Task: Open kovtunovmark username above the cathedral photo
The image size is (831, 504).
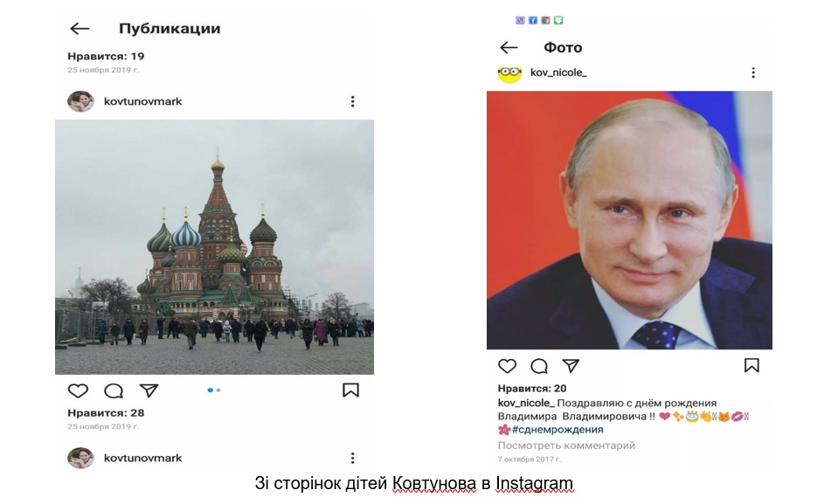Action: coord(142,101)
